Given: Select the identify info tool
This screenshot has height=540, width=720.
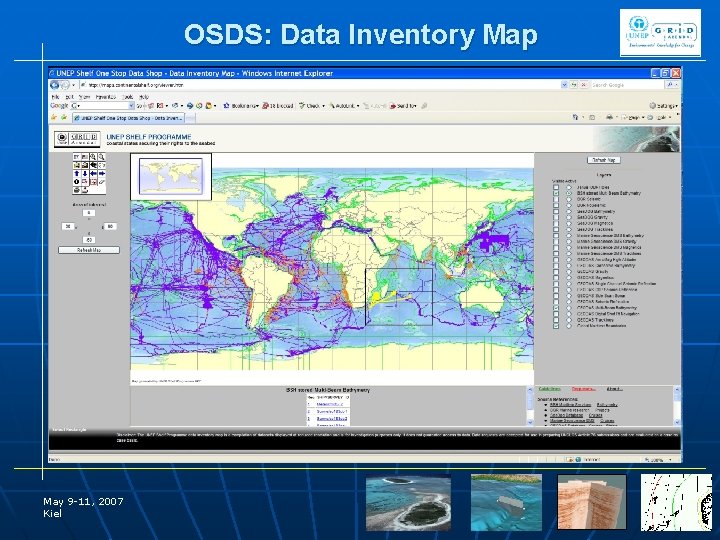Looking at the screenshot, I should coord(77,182).
